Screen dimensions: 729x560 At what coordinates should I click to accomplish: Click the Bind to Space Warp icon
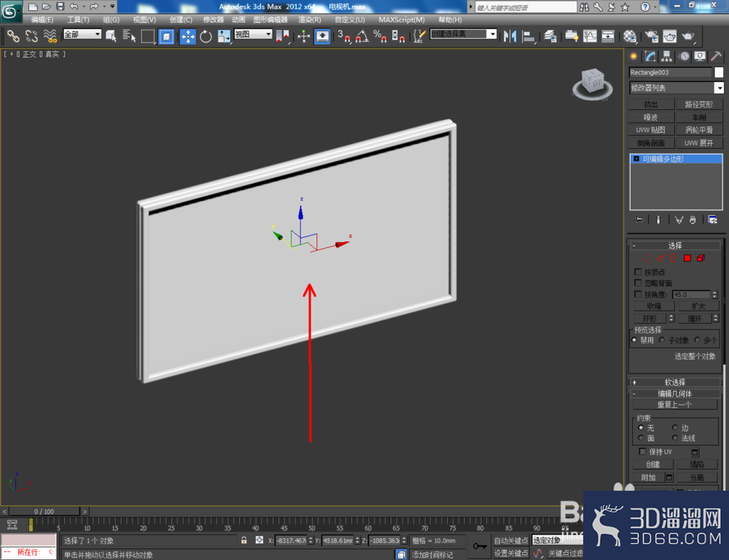(x=50, y=36)
